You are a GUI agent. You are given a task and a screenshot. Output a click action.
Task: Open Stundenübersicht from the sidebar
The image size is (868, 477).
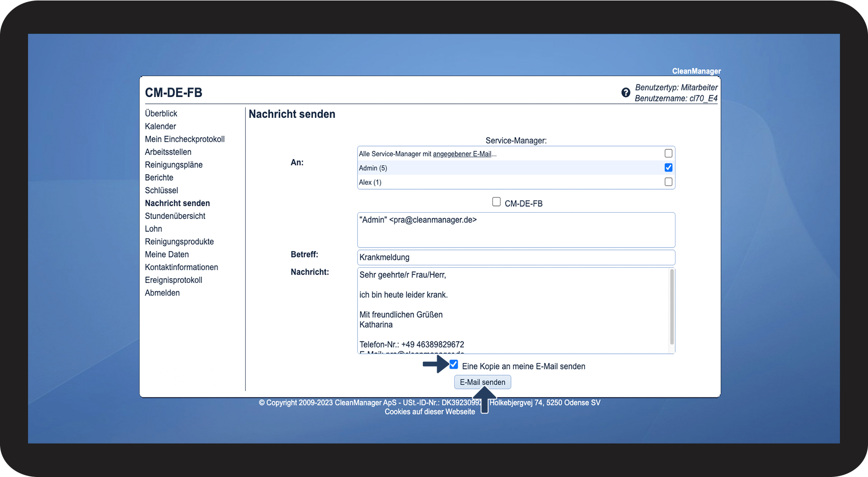click(x=175, y=216)
